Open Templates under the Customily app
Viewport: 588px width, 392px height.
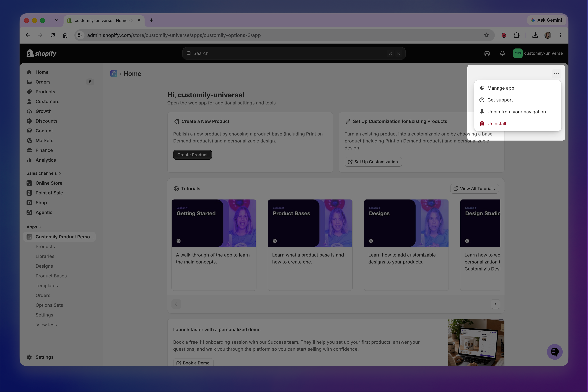point(47,285)
